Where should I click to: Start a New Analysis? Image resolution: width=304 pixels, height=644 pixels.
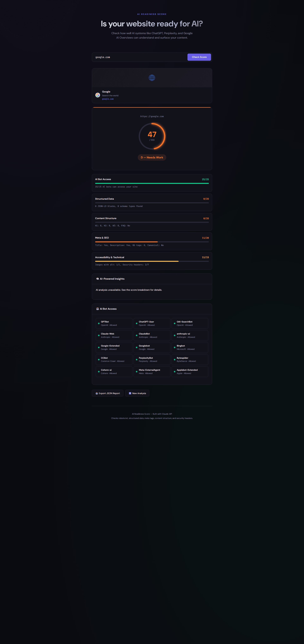point(137,393)
